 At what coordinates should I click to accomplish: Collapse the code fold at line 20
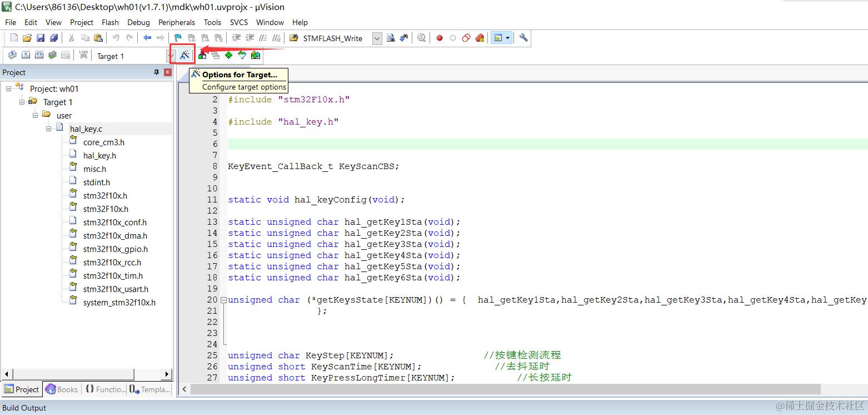coord(223,300)
